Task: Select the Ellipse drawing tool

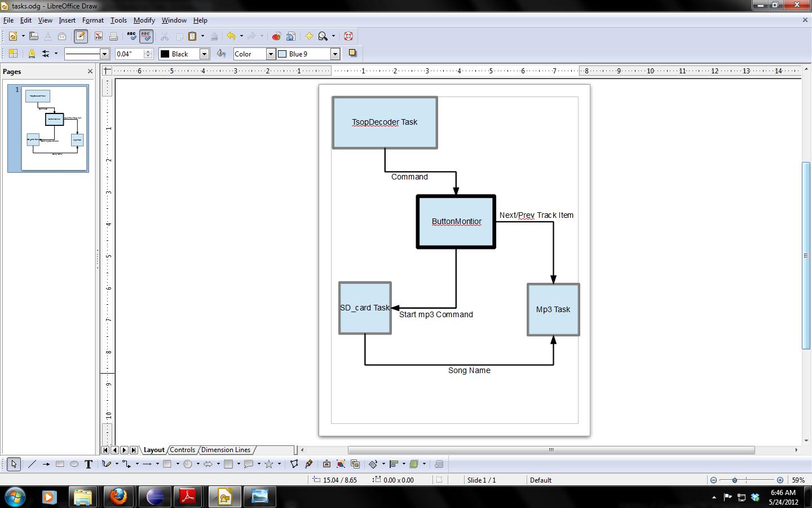Action: [x=74, y=464]
